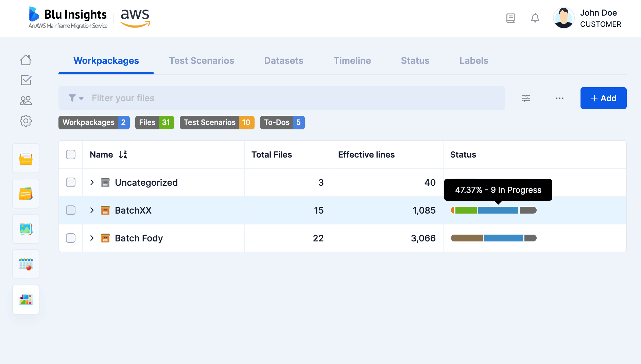Select the Batch Fody row checkbox
This screenshot has height=364, width=641.
click(x=71, y=238)
